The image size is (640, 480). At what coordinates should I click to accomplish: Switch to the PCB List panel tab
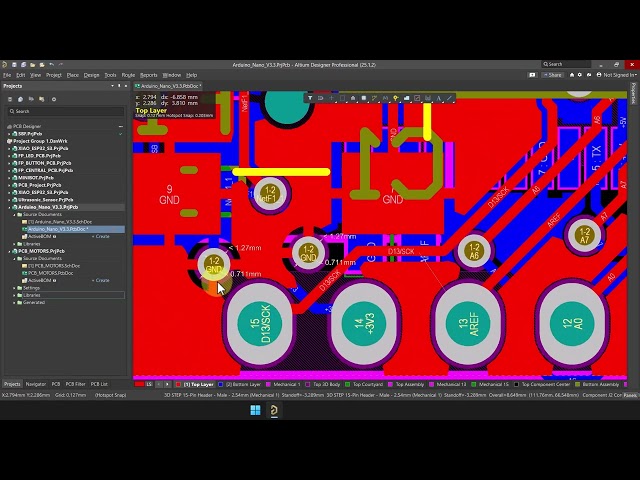pos(99,384)
